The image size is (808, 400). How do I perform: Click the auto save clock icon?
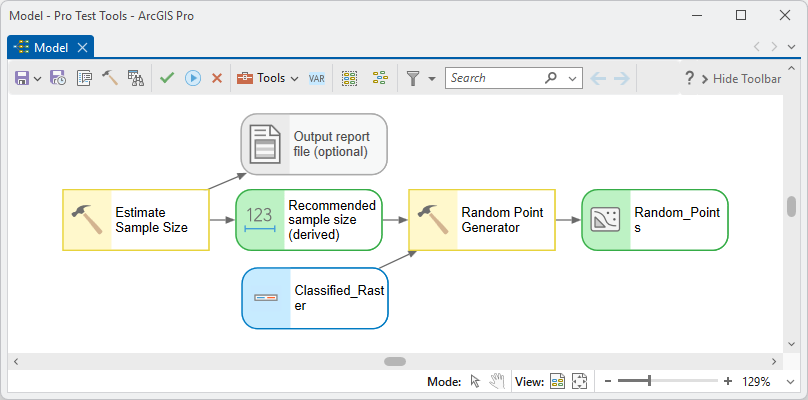point(57,78)
